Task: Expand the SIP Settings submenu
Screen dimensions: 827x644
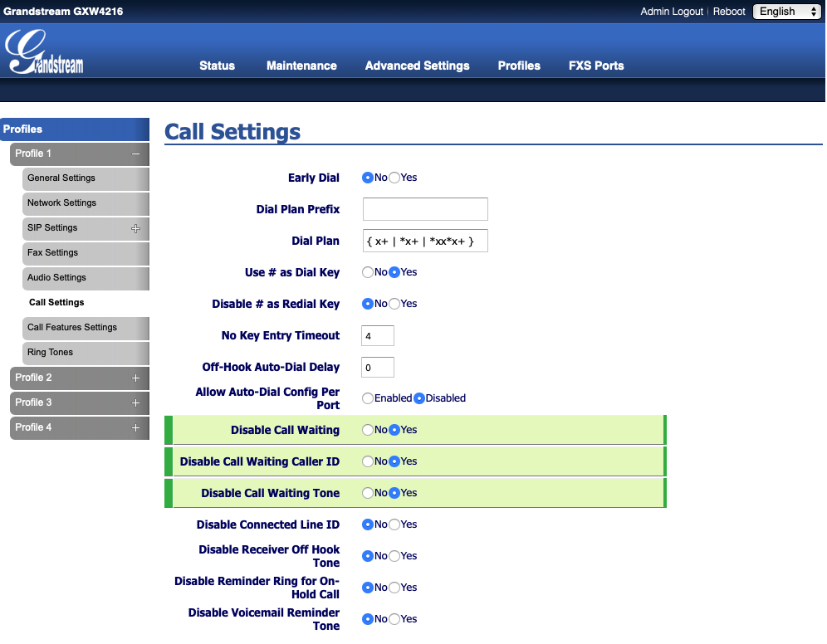Action: [x=135, y=228]
